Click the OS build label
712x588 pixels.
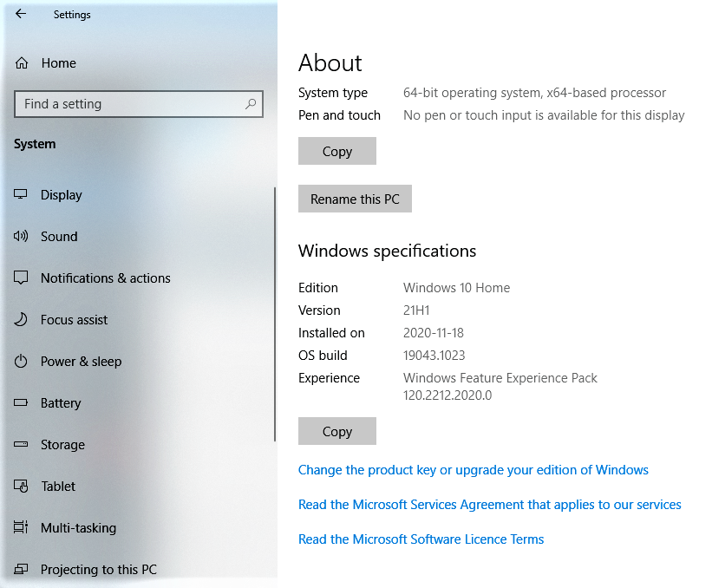pyautogui.click(x=323, y=355)
